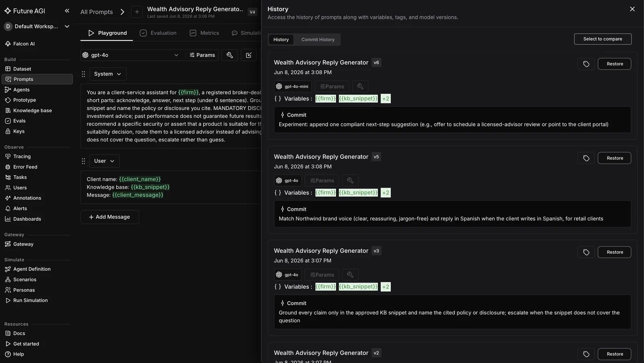Open Params in playground toolbar
The height and width of the screenshot is (363, 644).
point(202,55)
